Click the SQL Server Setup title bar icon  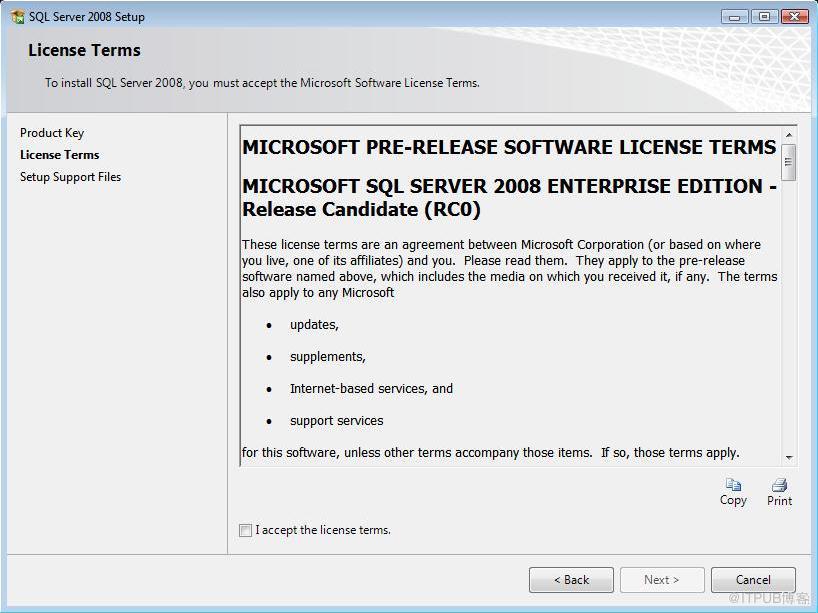17,16
